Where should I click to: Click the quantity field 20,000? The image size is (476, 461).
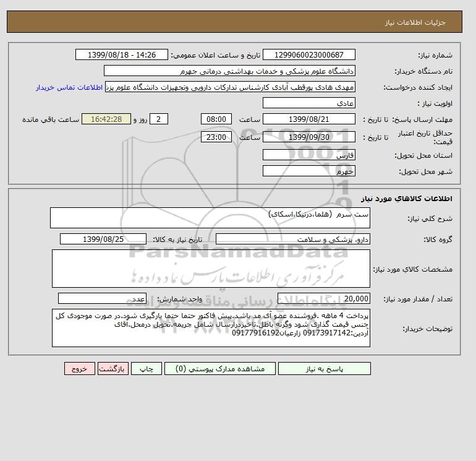pos(323,298)
